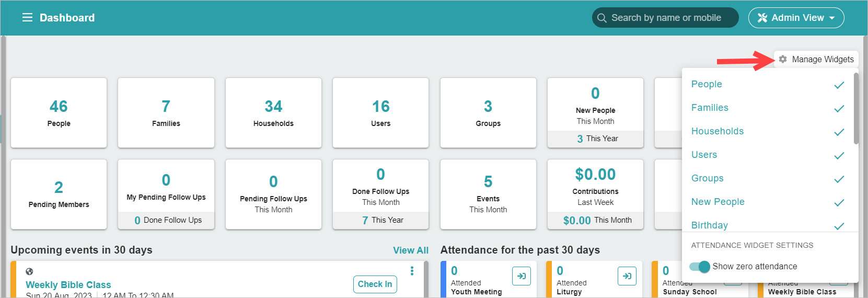Open the 3 Groups card
This screenshot has height=298, width=868.
(x=488, y=113)
